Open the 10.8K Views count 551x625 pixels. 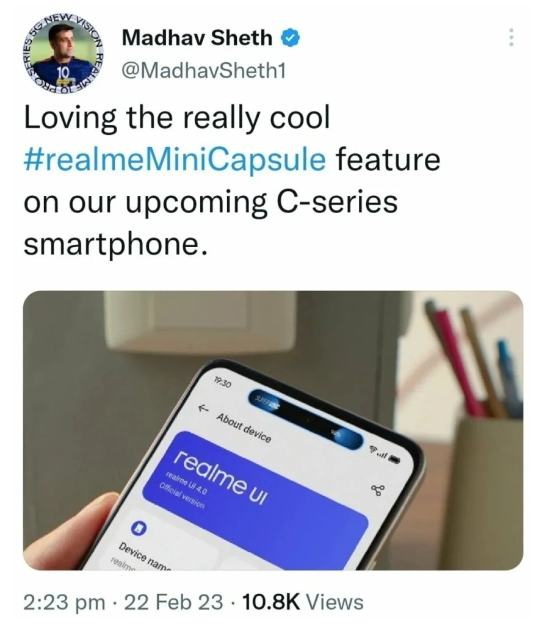coord(303,601)
